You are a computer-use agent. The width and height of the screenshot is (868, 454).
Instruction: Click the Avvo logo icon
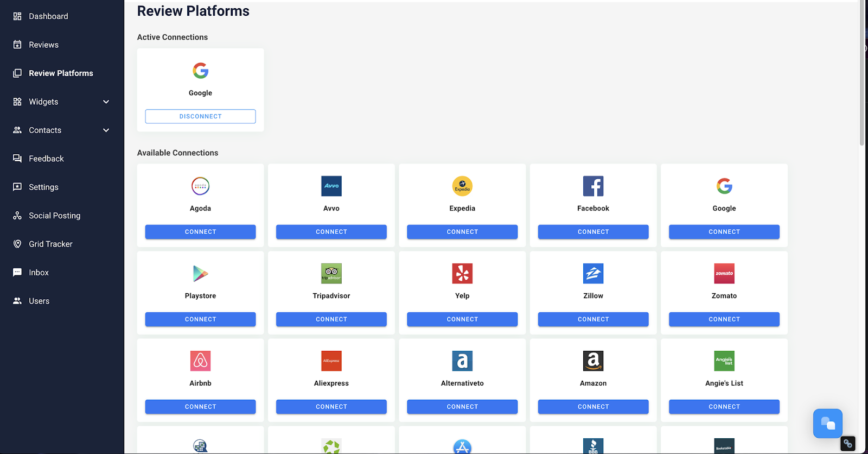point(331,186)
